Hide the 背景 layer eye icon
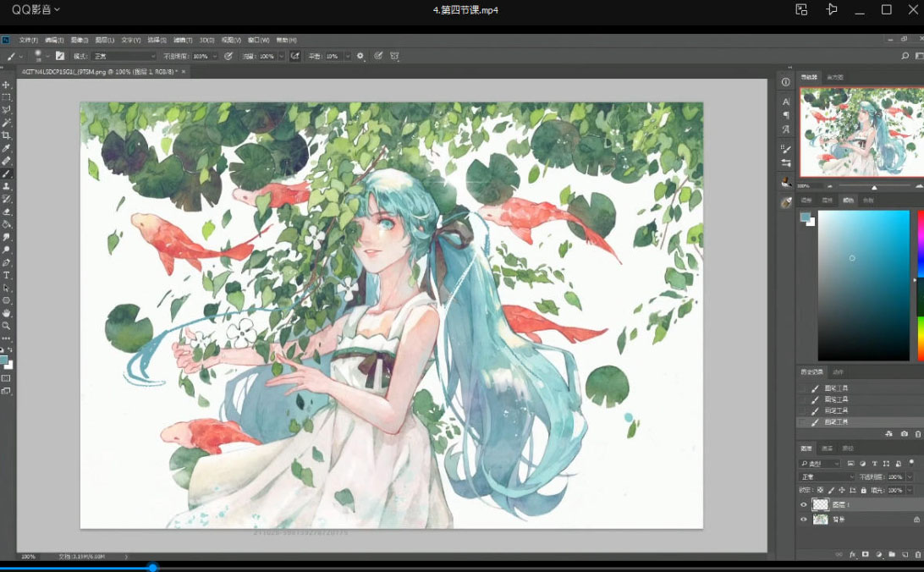Image resolution: width=924 pixels, height=572 pixels. [803, 520]
